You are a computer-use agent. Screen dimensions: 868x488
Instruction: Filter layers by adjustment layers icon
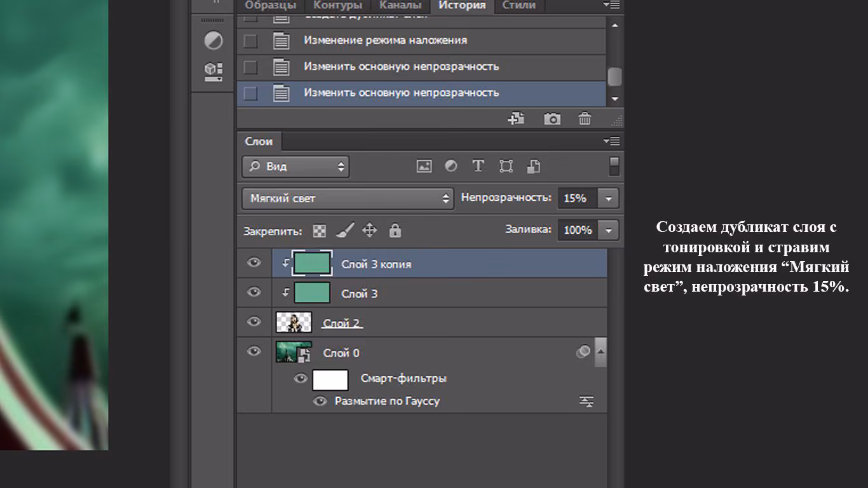point(451,166)
